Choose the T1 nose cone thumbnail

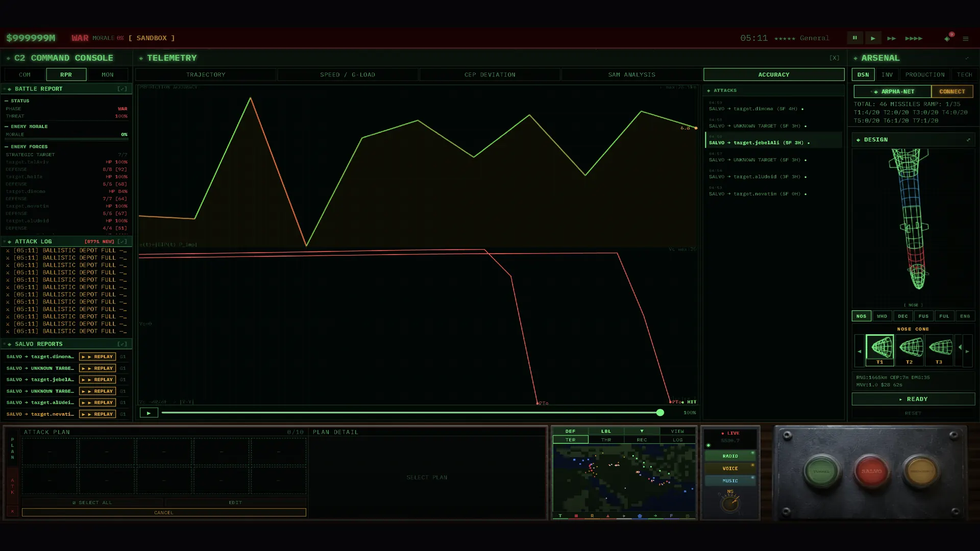(x=880, y=350)
